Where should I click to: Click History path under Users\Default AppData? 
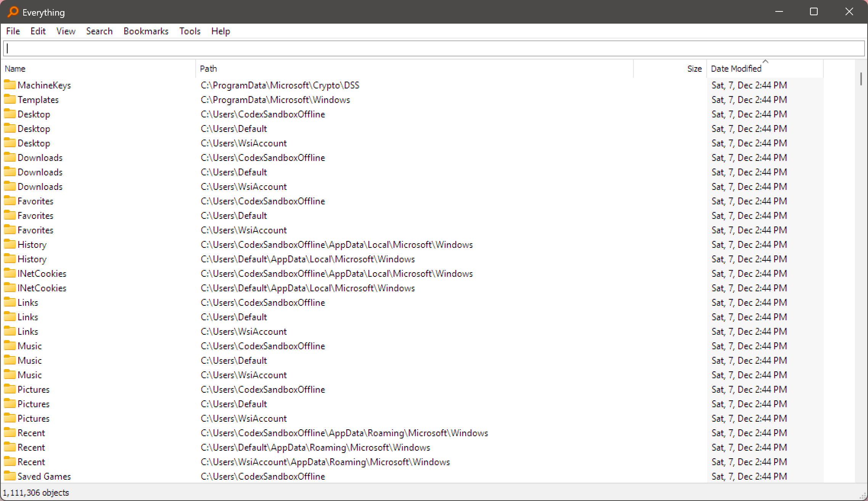click(x=308, y=259)
